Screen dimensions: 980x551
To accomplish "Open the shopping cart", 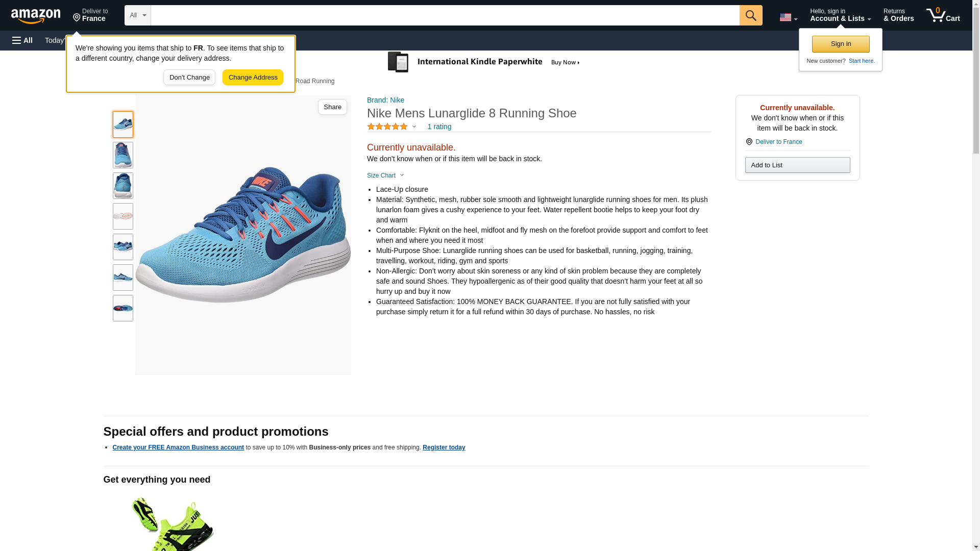I will pos(943,15).
